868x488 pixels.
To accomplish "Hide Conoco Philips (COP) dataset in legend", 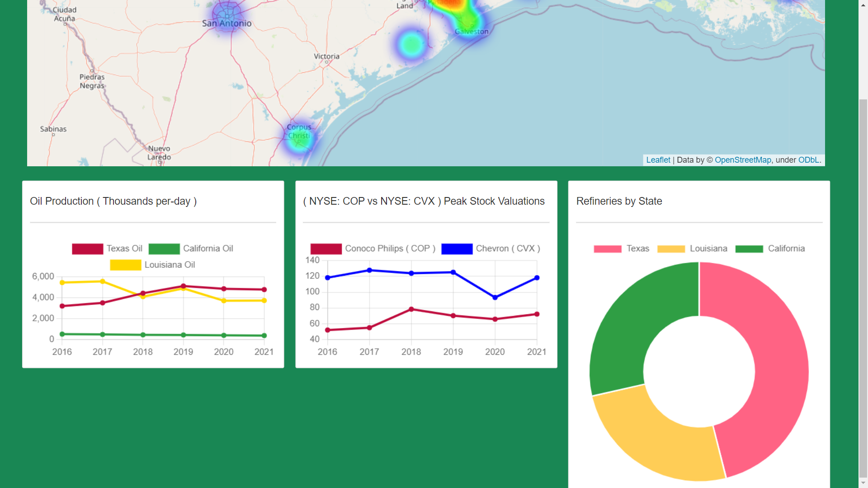I will point(326,249).
